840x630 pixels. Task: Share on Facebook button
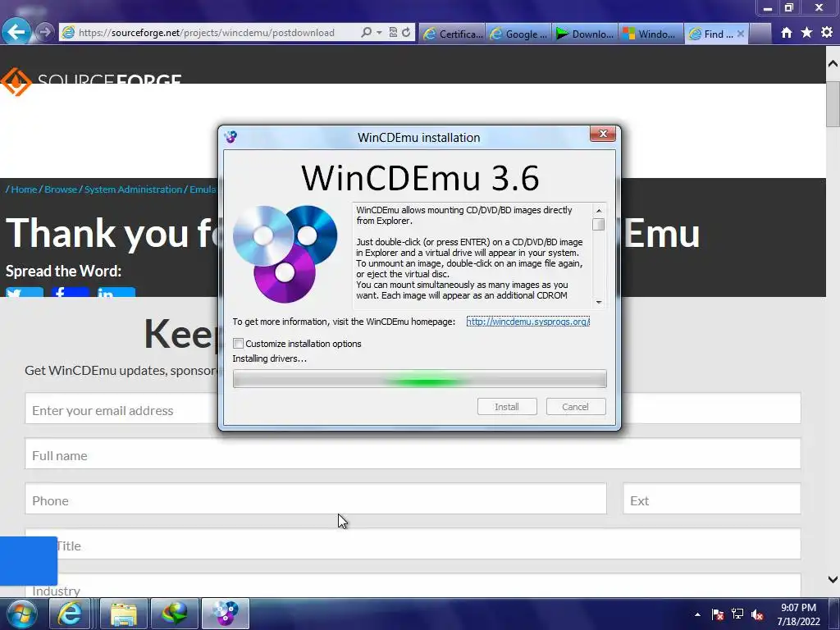point(71,293)
